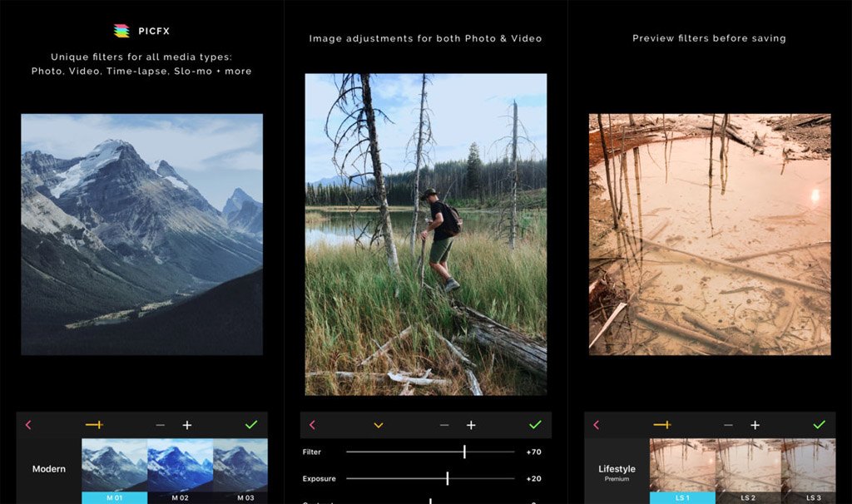
Task: Click the plus icon above the Modern filters
Action: pyautogui.click(x=187, y=425)
